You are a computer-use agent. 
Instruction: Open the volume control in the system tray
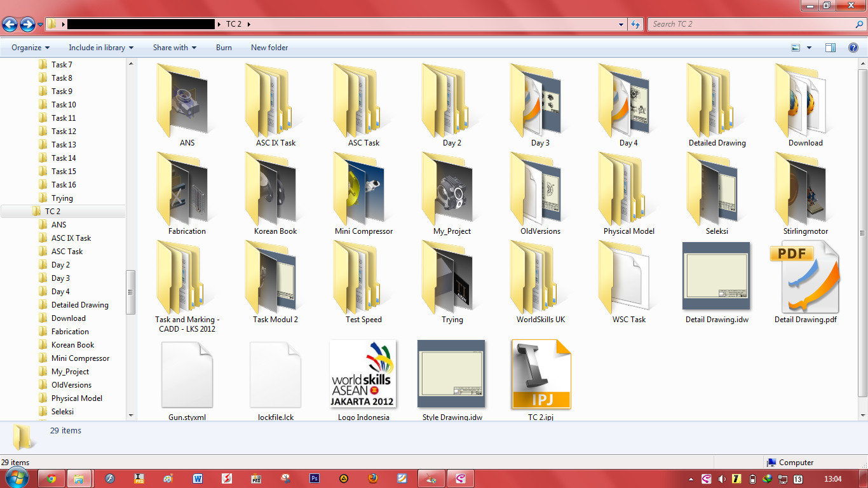(x=722, y=478)
